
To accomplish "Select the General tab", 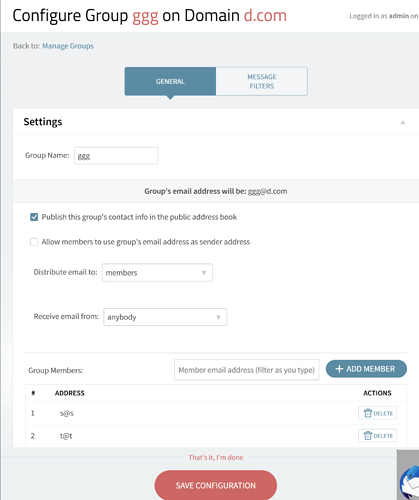I will (170, 81).
